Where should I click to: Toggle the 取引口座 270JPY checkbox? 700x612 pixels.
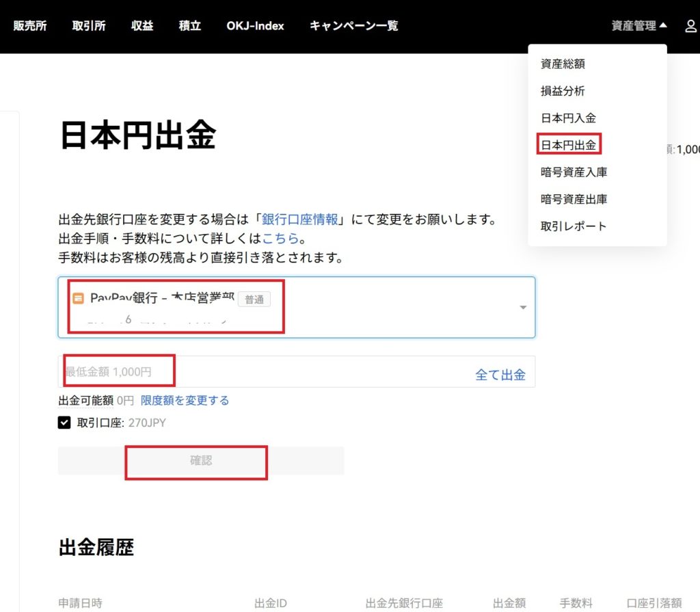coord(64,423)
